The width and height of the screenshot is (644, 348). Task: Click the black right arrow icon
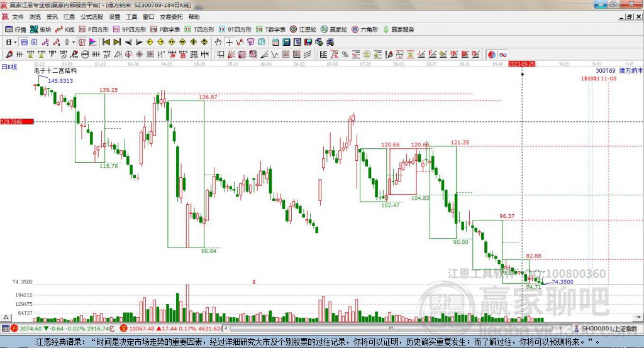[139, 42]
